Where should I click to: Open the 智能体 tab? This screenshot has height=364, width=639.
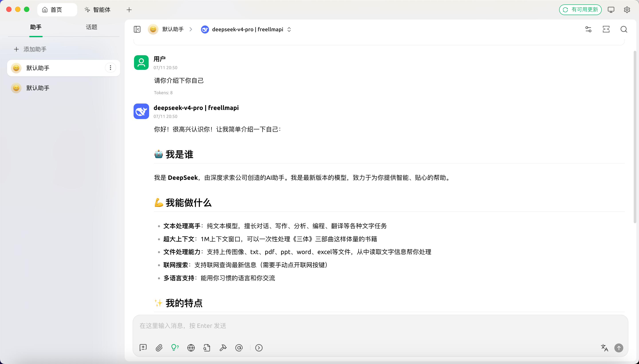[x=98, y=10]
